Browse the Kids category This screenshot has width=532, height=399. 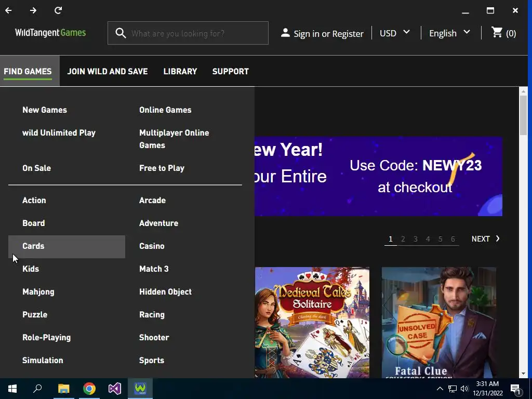point(31,269)
